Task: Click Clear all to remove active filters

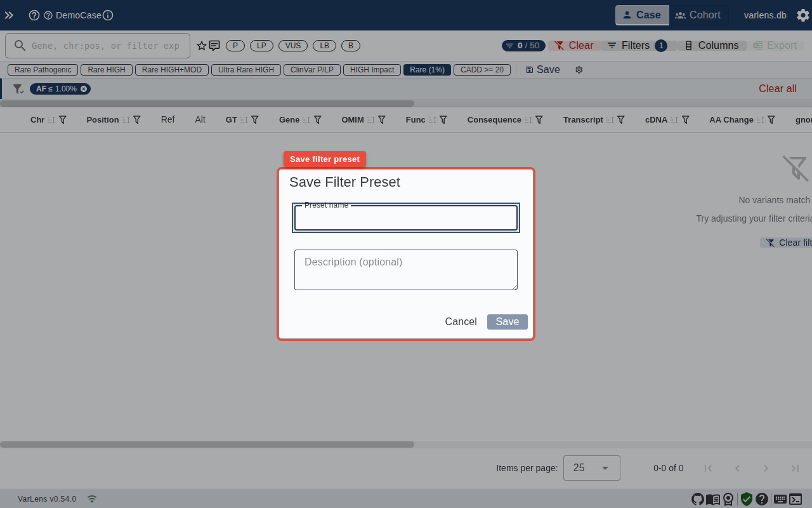Action: (777, 89)
